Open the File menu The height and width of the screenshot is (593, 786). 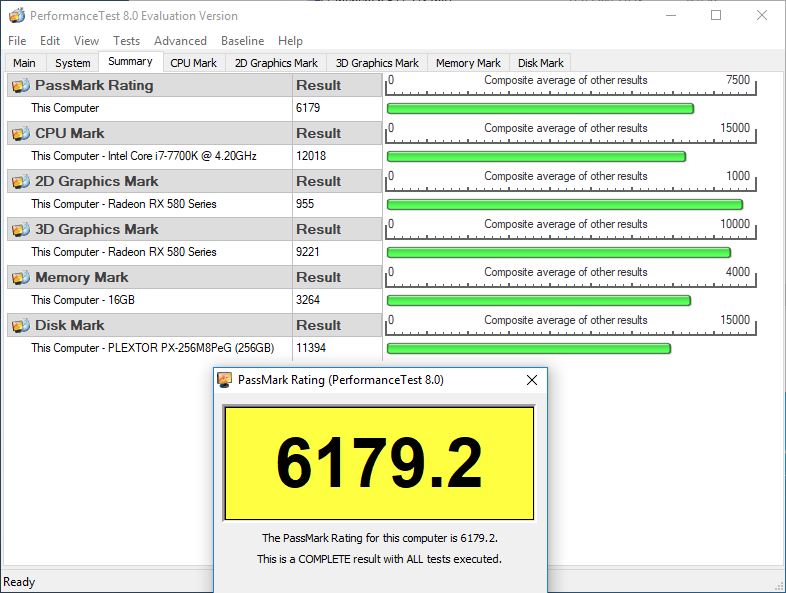point(17,41)
